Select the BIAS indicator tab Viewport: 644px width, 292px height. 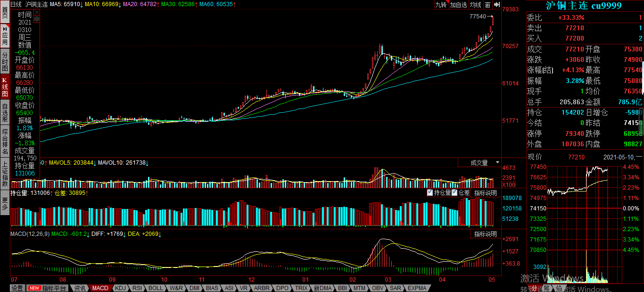tap(212, 288)
